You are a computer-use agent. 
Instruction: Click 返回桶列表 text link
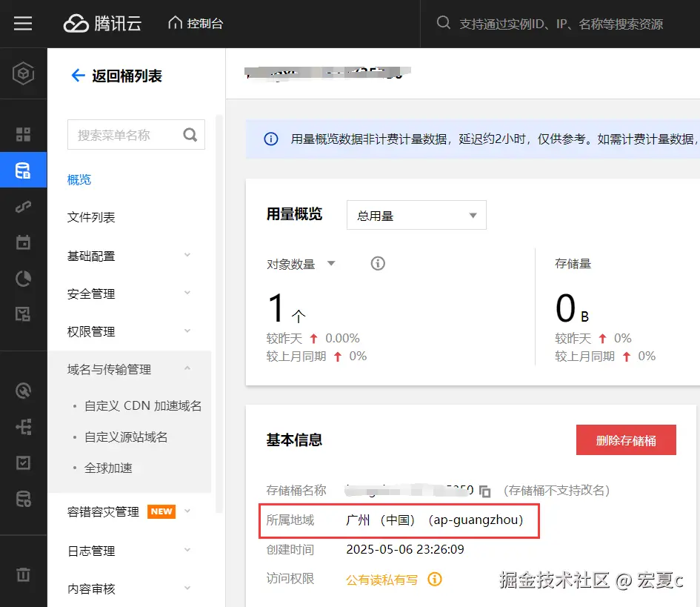click(127, 76)
